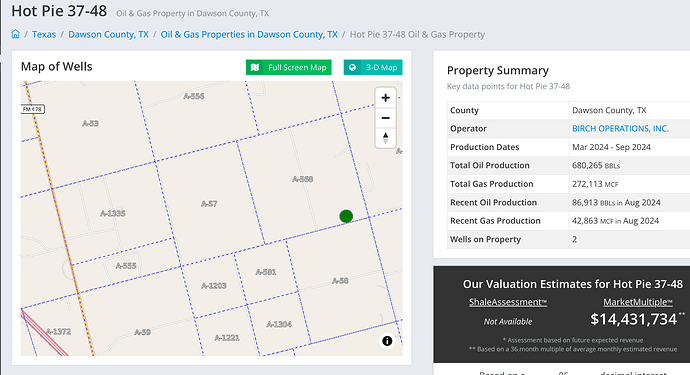The width and height of the screenshot is (690, 375).
Task: Open BIRCH OPERATIONS, INC. operator page
Action: coord(620,129)
